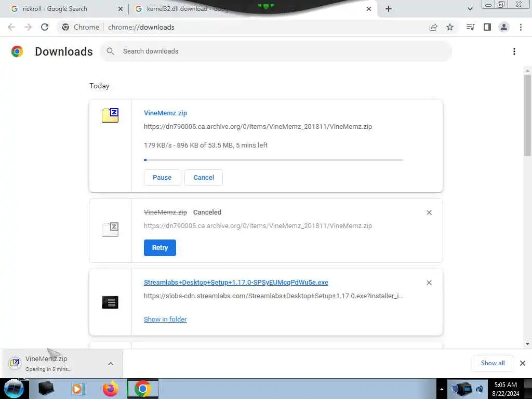The image size is (532, 399).
Task: Click the canceled VineMemz.zip file icon
Action: [x=110, y=230]
